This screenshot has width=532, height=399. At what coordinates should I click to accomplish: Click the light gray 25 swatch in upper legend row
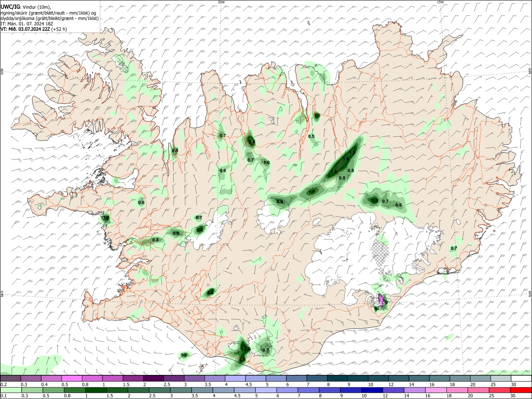tap(500, 379)
